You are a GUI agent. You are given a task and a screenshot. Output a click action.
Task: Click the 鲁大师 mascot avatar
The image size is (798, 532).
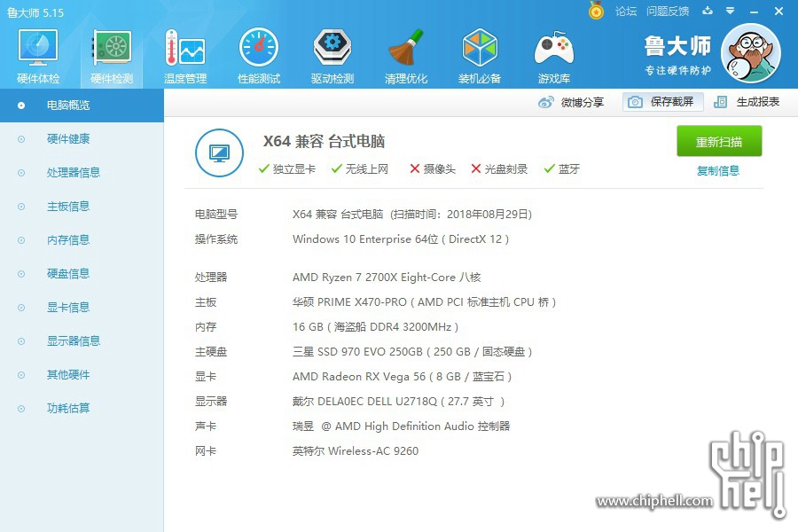click(751, 53)
